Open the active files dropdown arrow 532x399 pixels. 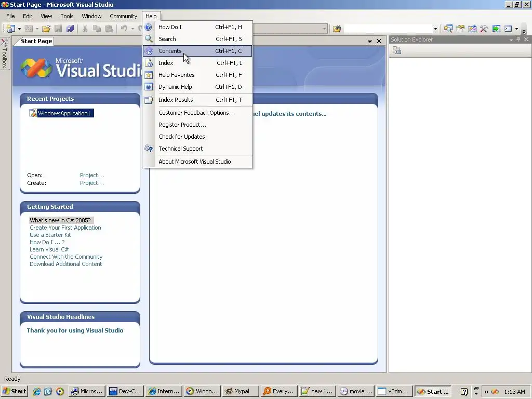pyautogui.click(x=370, y=41)
